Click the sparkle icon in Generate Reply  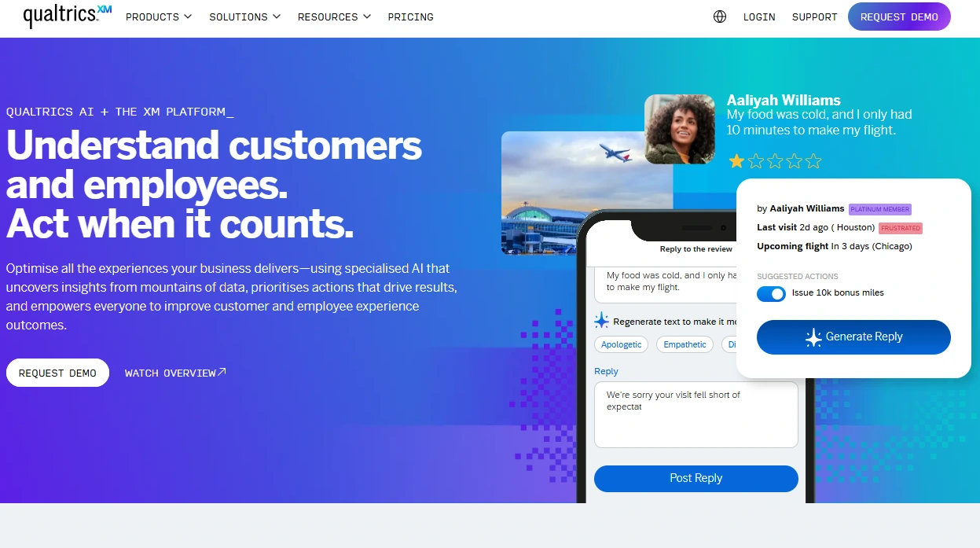[x=813, y=337]
